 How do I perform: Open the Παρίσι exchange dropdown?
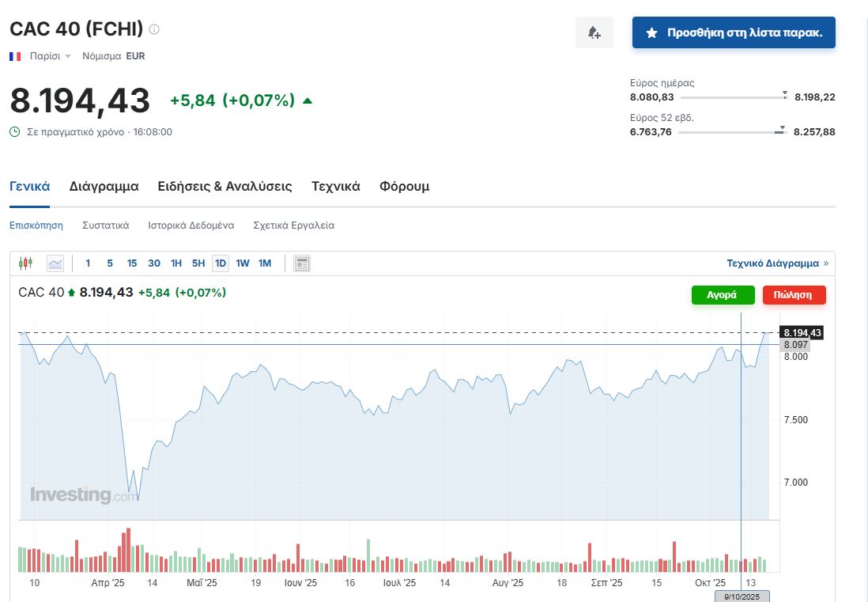pyautogui.click(x=51, y=56)
